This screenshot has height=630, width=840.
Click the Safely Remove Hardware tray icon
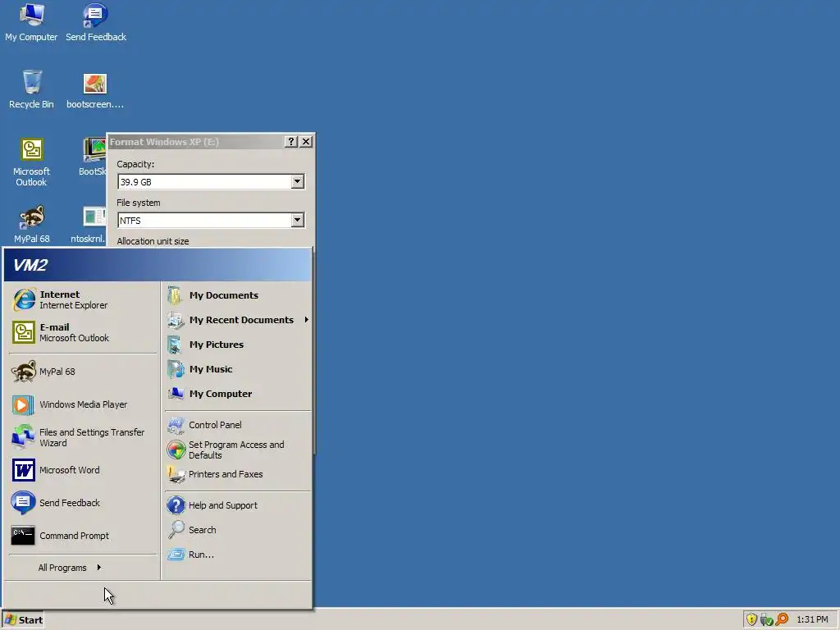tap(767, 620)
